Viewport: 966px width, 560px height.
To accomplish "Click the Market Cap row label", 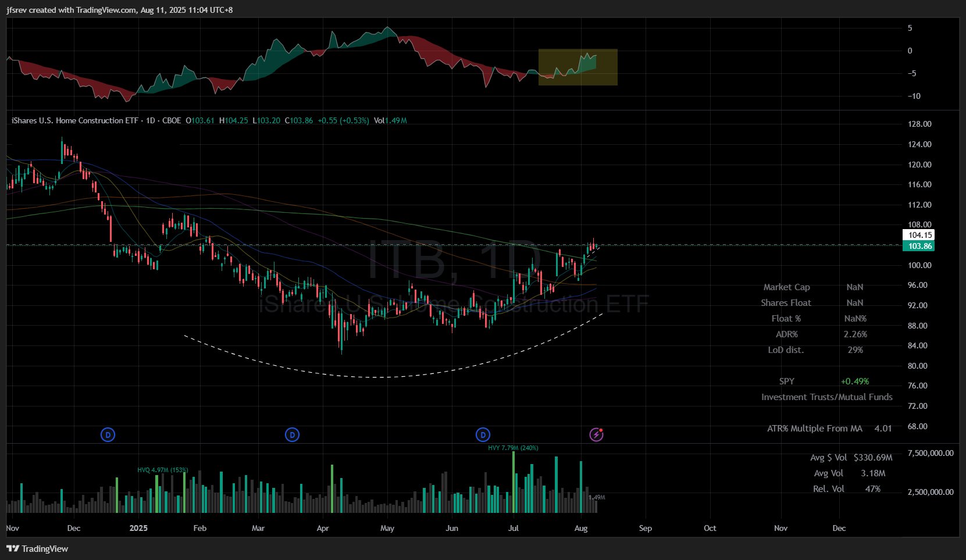I will 786,287.
